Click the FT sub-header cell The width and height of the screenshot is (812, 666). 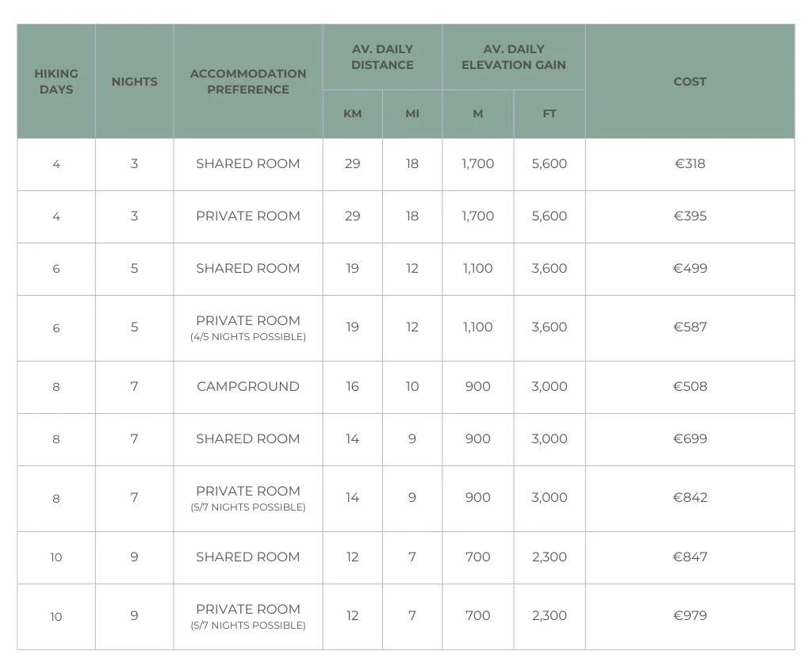tap(550, 114)
